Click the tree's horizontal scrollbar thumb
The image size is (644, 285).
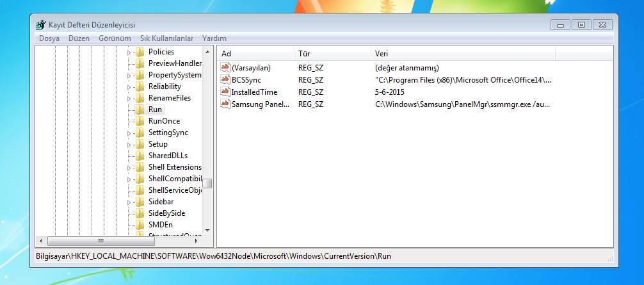[101, 241]
